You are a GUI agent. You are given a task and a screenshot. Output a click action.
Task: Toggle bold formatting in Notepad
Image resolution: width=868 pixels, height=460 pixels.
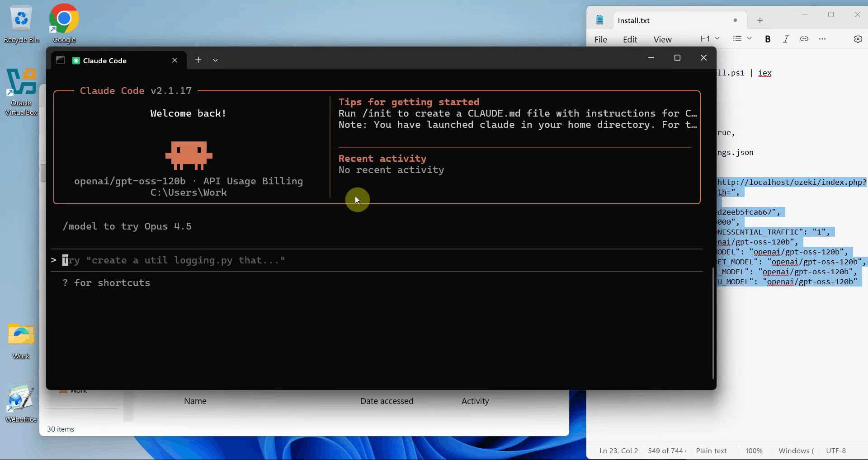pyautogui.click(x=768, y=39)
